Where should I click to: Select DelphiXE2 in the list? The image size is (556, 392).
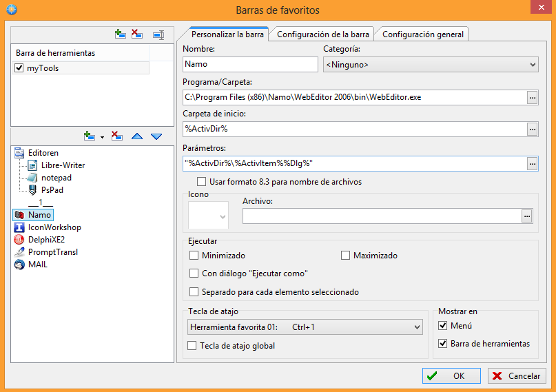click(46, 240)
